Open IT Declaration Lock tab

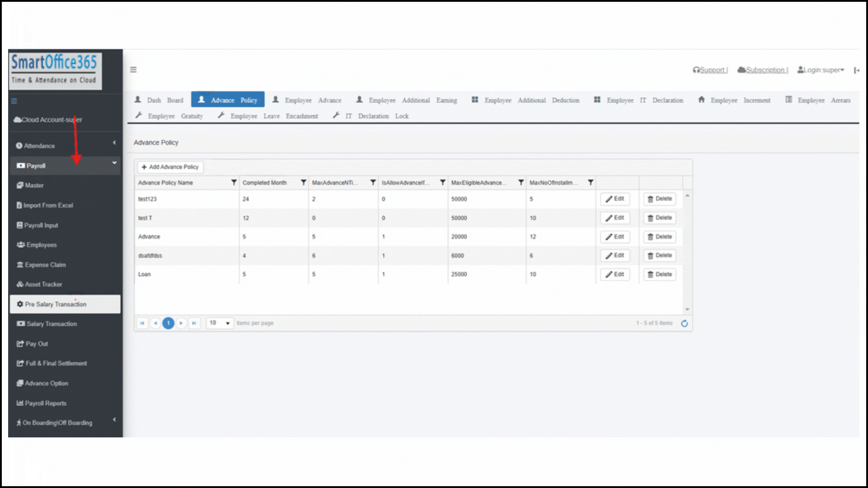[370, 116]
